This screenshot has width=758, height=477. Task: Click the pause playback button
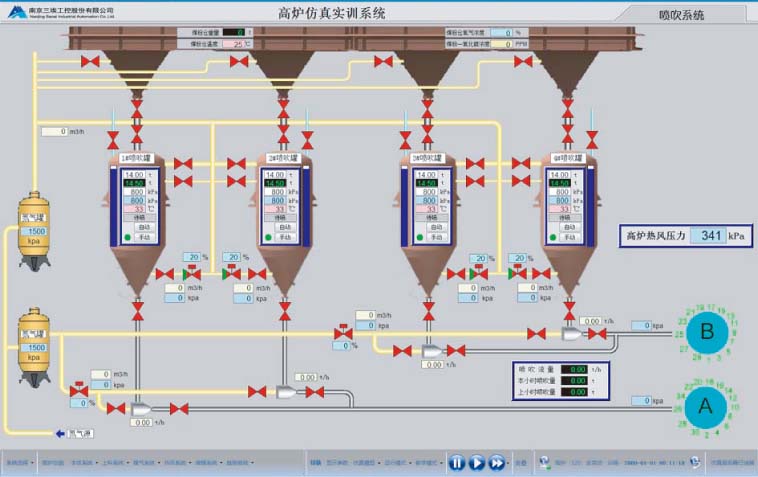point(456,462)
